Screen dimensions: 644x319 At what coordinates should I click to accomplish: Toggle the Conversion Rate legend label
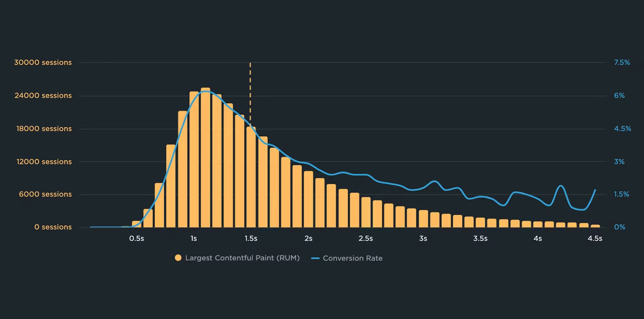pyautogui.click(x=353, y=258)
